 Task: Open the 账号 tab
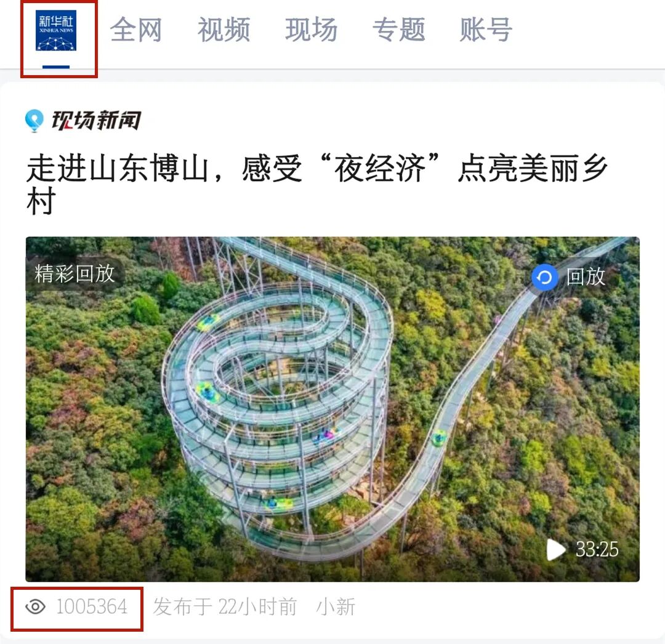pos(486,30)
